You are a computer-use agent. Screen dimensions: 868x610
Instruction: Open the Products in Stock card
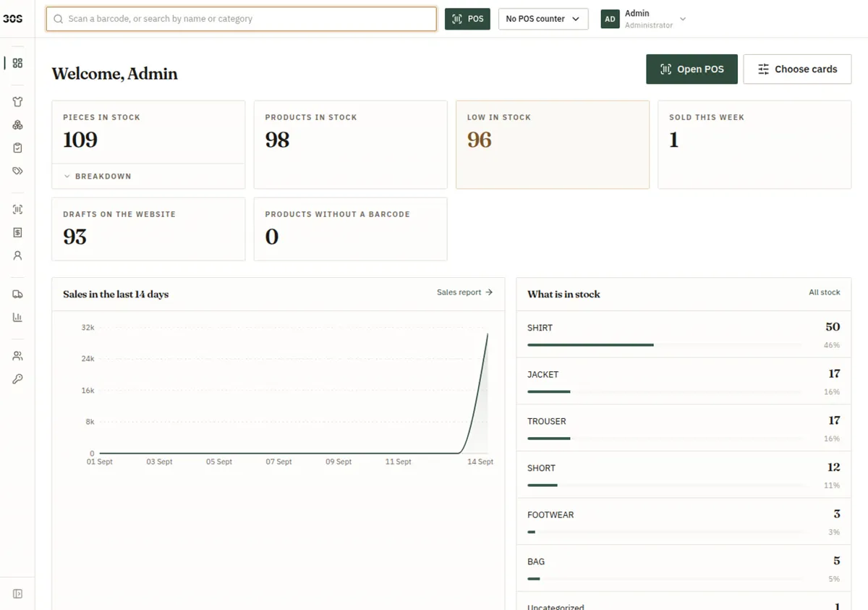click(350, 145)
